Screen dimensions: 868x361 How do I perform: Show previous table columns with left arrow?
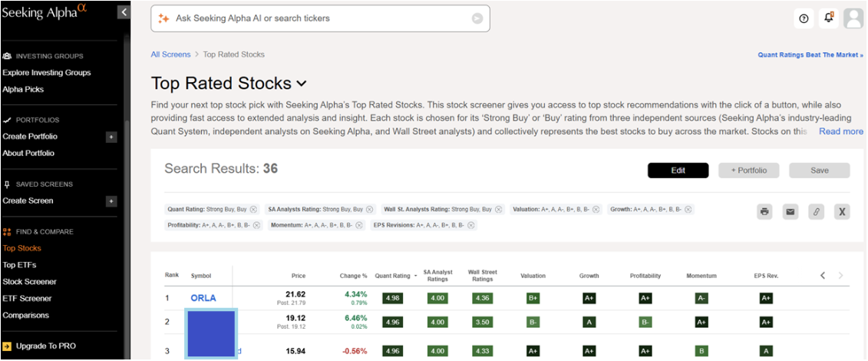(823, 275)
